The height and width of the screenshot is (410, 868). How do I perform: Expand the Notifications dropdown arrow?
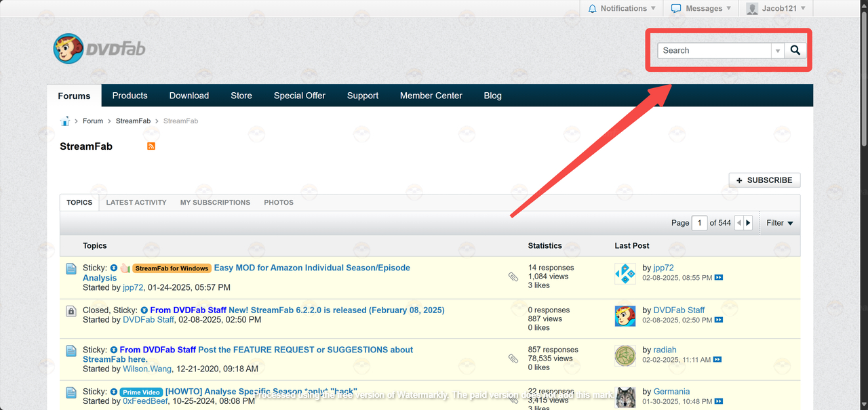[653, 9]
